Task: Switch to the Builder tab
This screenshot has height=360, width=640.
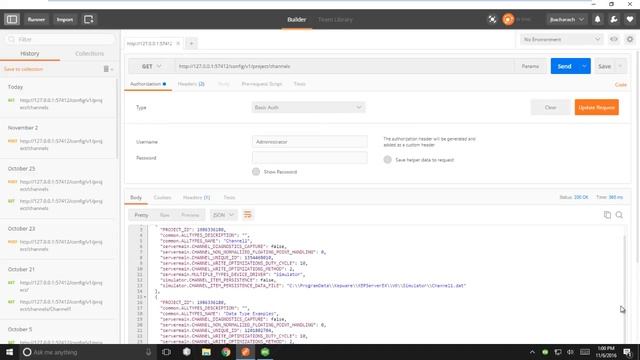Action: (x=297, y=19)
